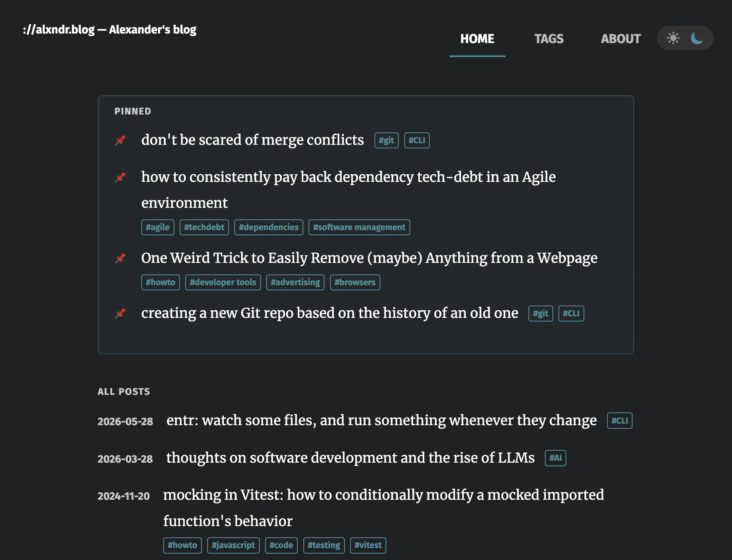Filter by the #vitest tag
Screen dimensions: 732x560
click(368, 545)
